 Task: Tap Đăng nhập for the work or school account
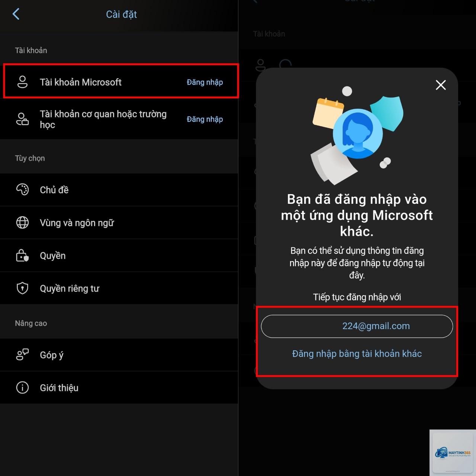(x=205, y=119)
